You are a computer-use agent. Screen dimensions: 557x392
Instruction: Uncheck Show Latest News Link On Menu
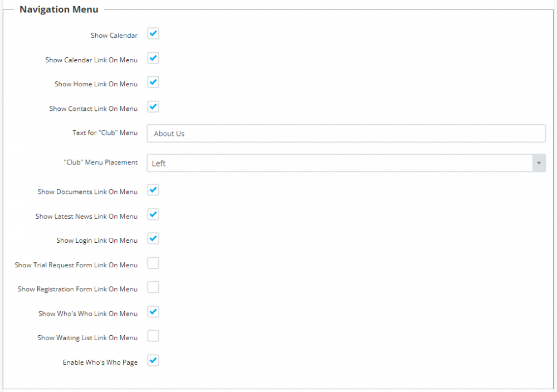153,215
